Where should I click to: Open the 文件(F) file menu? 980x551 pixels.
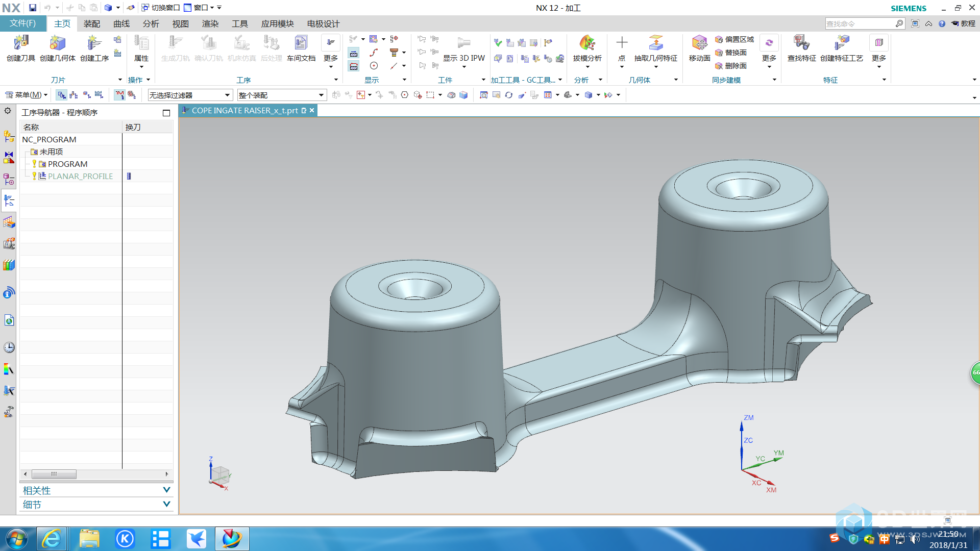(23, 23)
